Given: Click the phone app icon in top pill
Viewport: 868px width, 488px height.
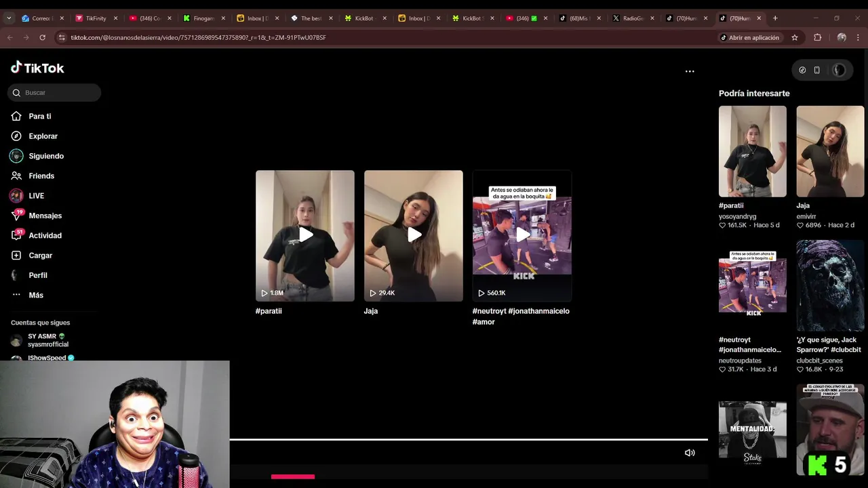Looking at the screenshot, I should [816, 70].
